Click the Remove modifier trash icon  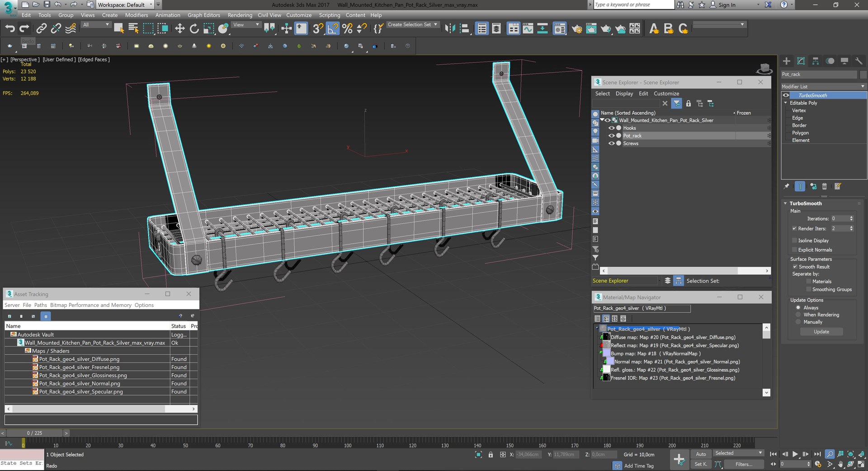pos(824,186)
